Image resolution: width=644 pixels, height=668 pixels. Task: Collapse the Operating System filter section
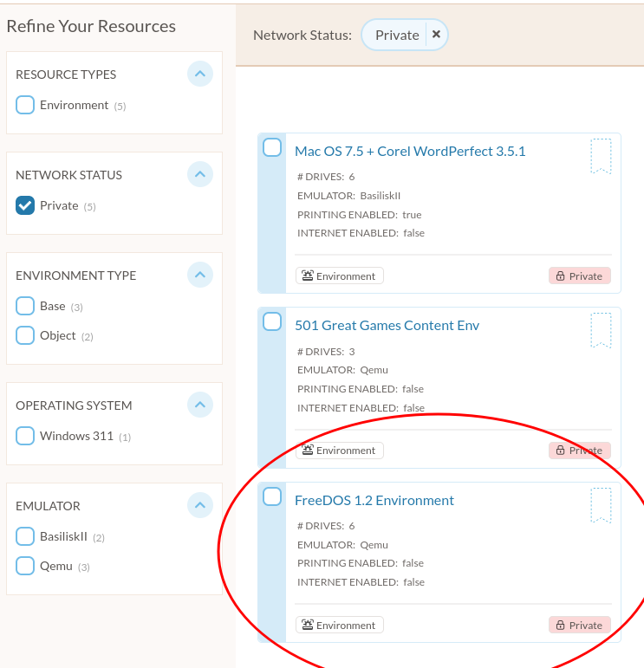(200, 405)
